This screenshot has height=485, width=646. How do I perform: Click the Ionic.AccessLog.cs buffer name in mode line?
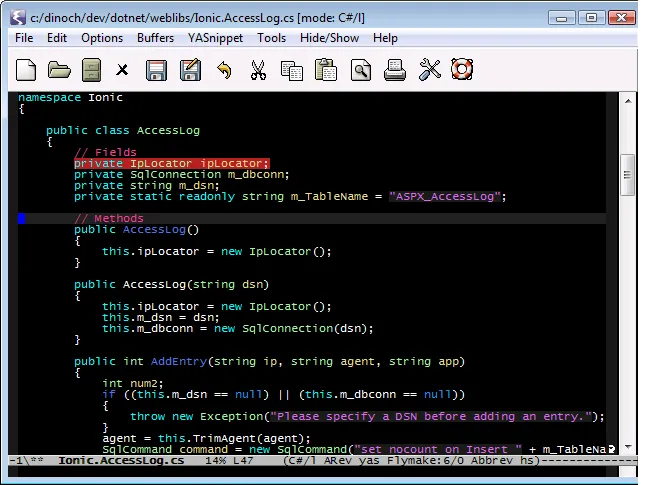click(120, 461)
